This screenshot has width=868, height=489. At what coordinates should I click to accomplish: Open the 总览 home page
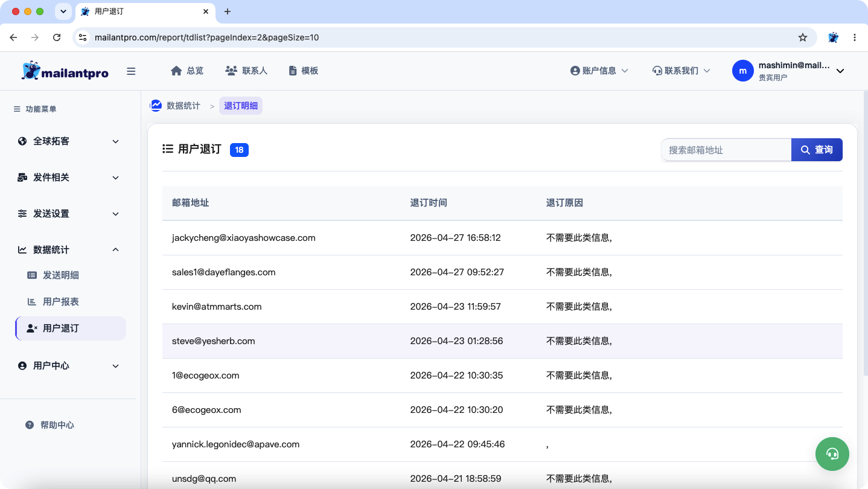(x=187, y=71)
